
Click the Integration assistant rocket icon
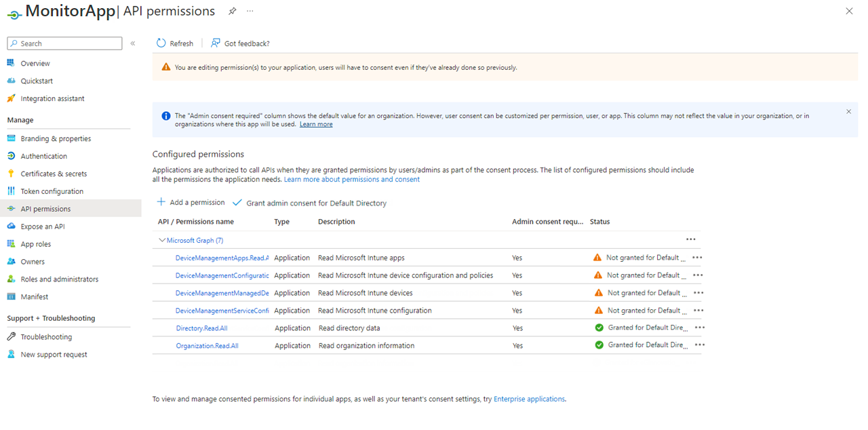click(11, 98)
